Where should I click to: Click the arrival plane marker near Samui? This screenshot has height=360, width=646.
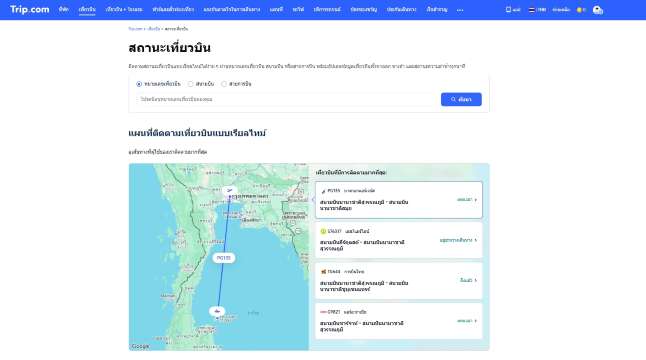coord(217,311)
